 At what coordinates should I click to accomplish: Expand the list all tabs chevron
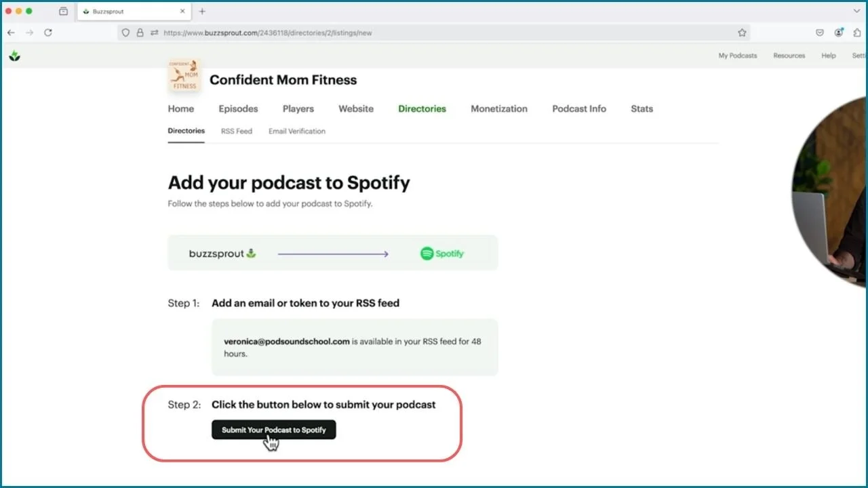(x=856, y=12)
